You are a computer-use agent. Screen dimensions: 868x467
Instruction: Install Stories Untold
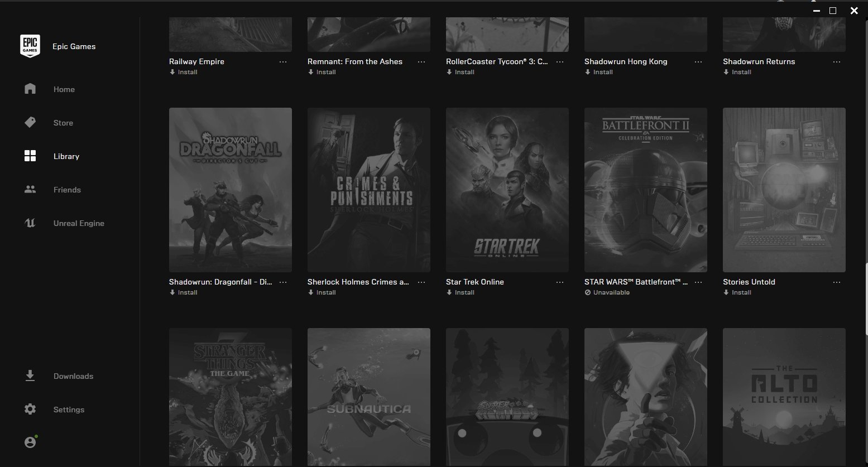coord(737,292)
